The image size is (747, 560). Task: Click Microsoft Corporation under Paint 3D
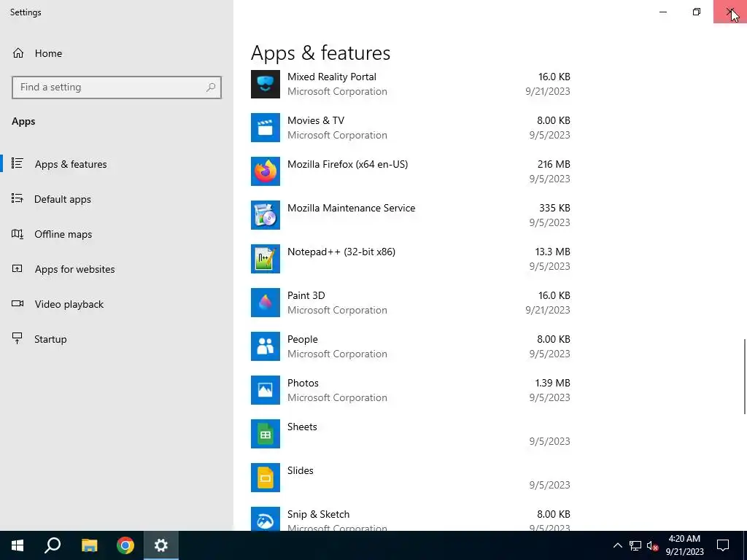pyautogui.click(x=337, y=310)
